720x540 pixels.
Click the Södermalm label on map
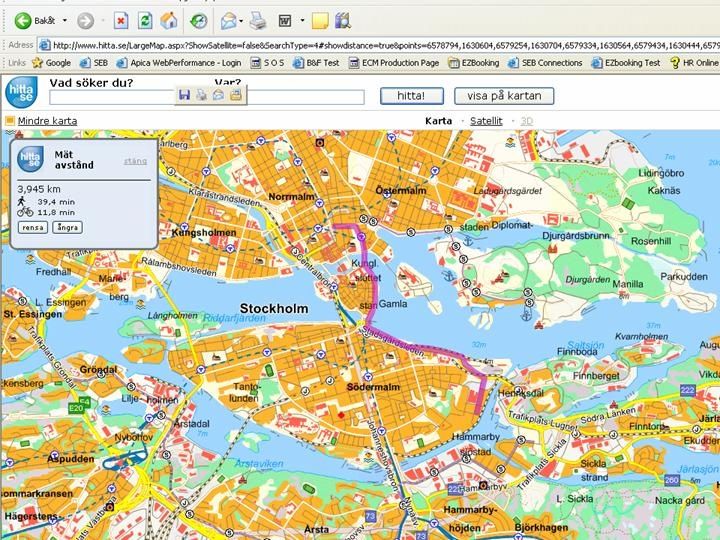(373, 387)
